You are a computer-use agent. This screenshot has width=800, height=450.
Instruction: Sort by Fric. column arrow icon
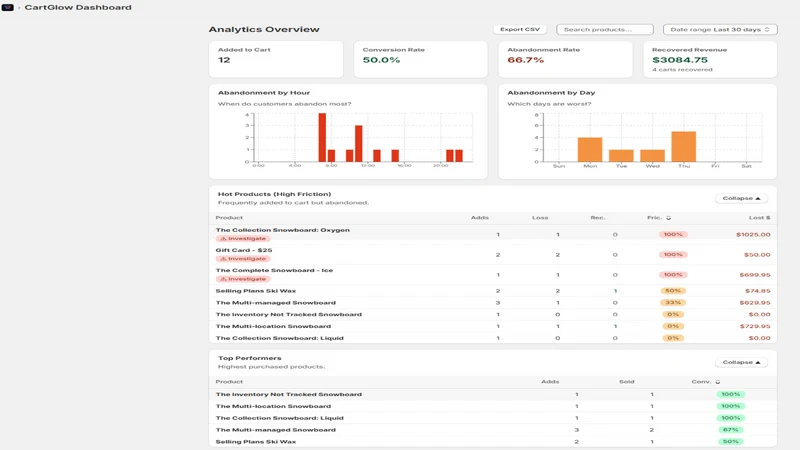[x=668, y=218]
